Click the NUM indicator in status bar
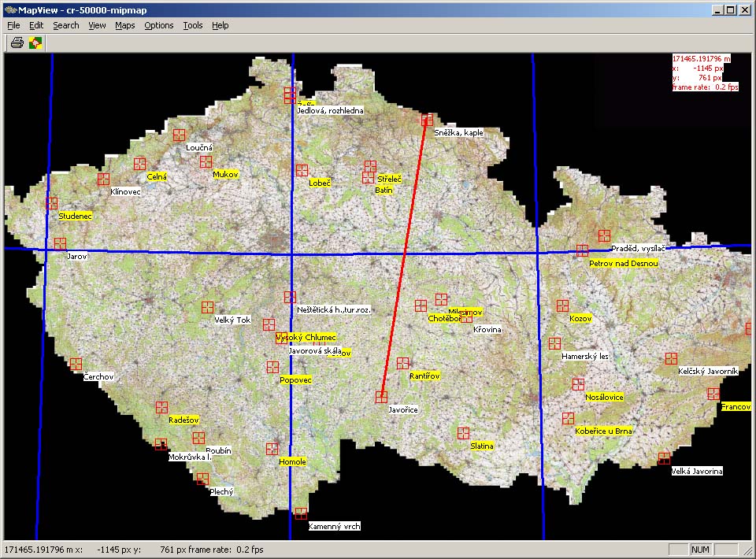Screen dimensions: 756x559 [x=699, y=550]
